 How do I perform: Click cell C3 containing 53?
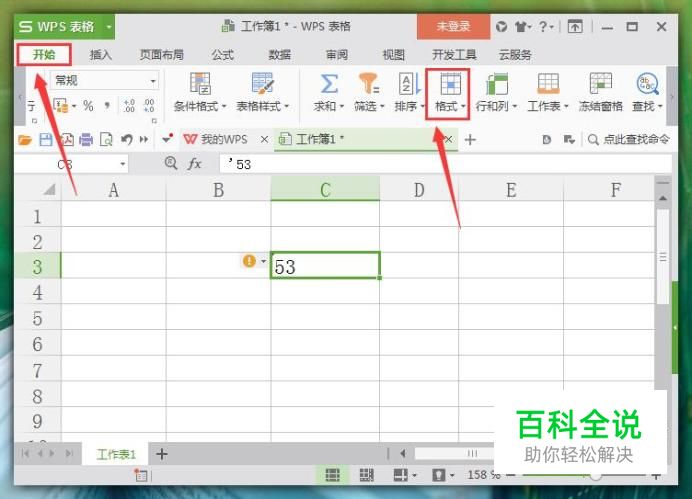pyautogui.click(x=325, y=266)
